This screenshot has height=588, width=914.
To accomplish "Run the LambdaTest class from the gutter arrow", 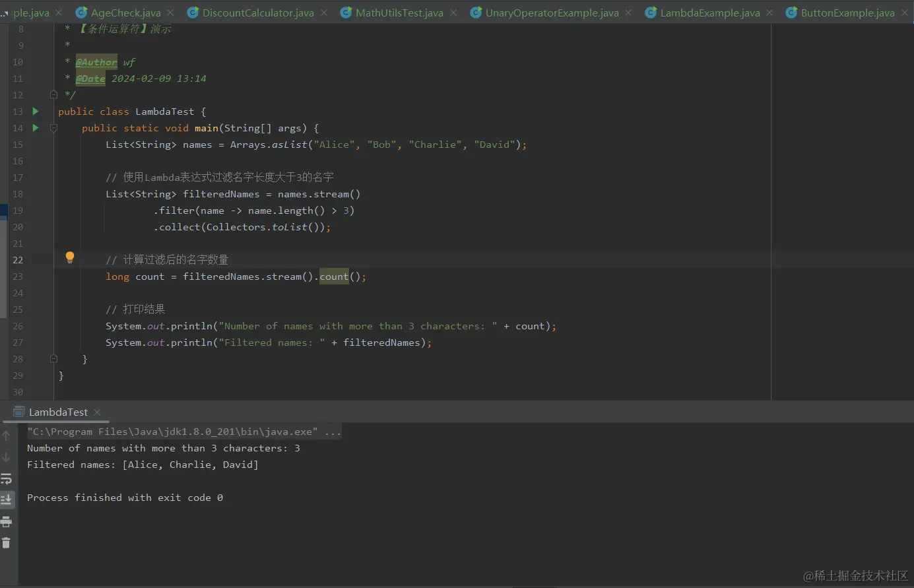I will 36,111.
